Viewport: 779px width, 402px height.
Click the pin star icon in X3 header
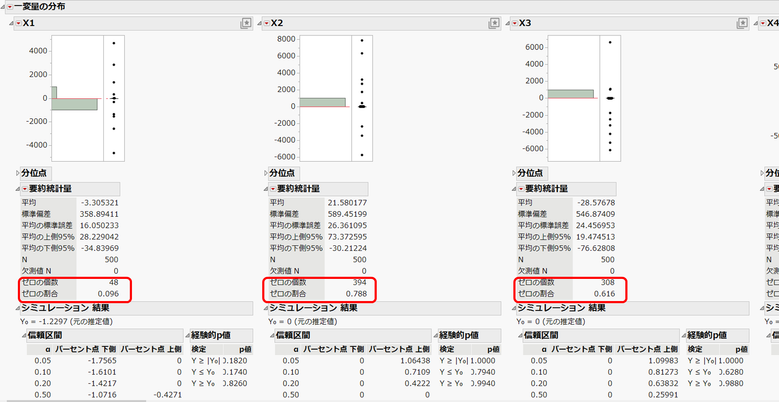[x=741, y=23]
